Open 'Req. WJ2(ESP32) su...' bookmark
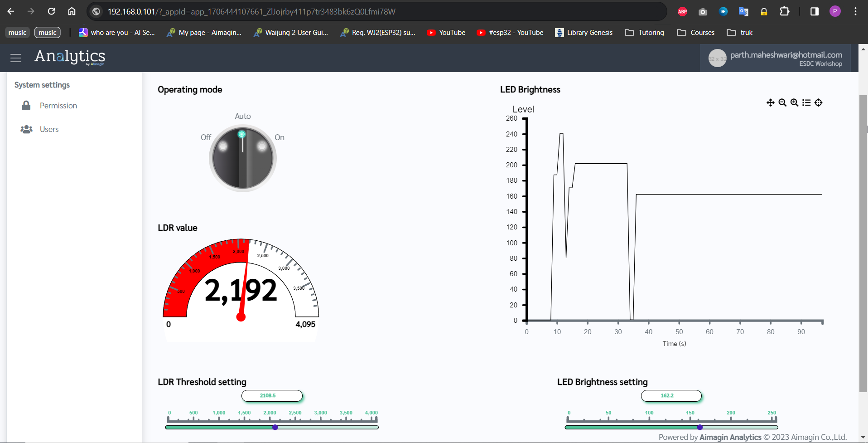 click(x=378, y=33)
